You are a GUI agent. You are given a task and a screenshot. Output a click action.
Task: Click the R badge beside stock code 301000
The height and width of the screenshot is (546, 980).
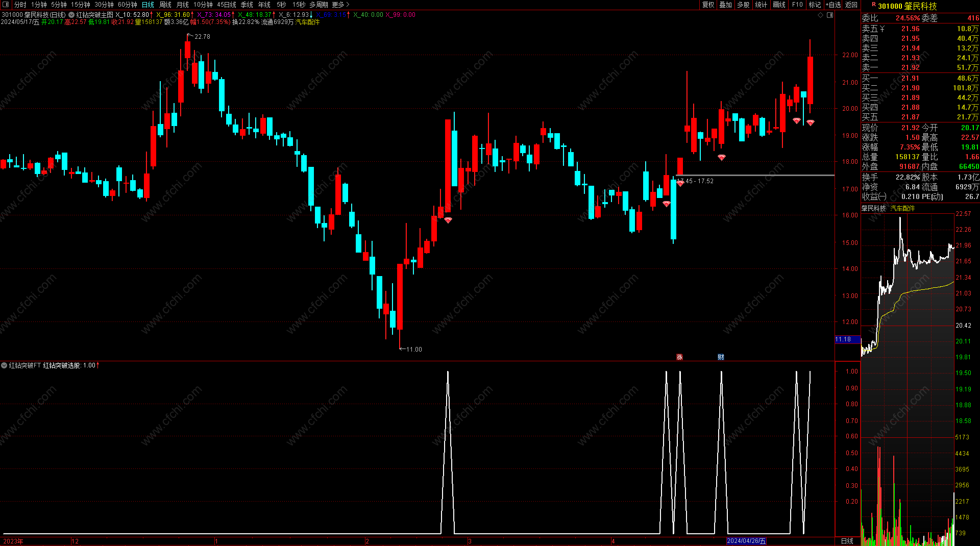tap(874, 5)
